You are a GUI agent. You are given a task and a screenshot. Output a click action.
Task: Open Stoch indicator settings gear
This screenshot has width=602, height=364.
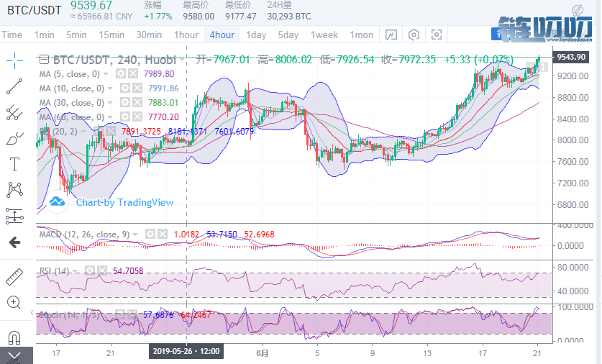point(120,315)
